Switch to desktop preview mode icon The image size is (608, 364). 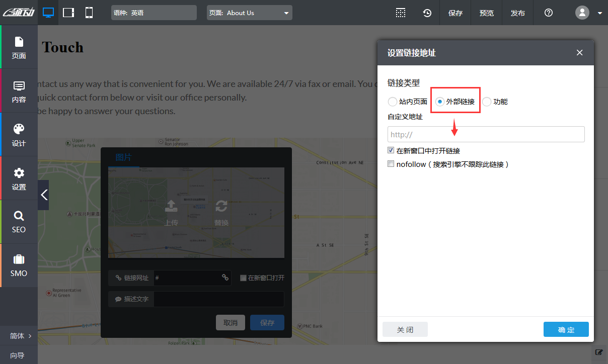click(48, 13)
